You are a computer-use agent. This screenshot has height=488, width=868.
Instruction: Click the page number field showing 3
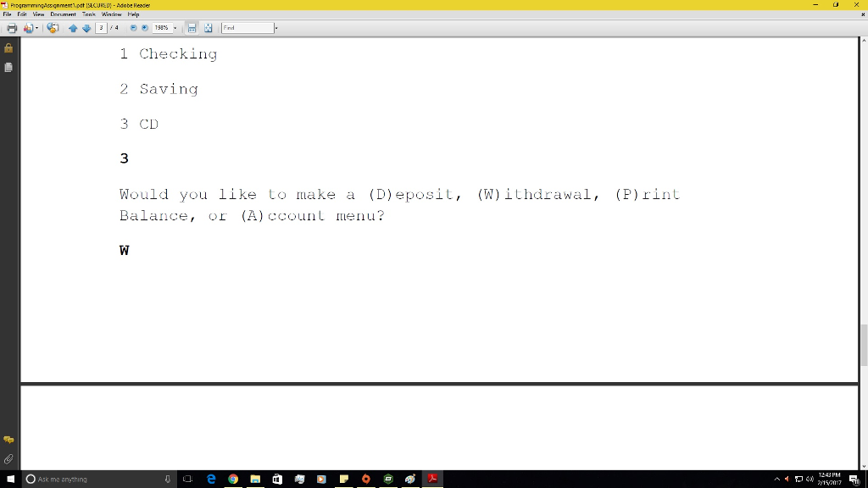pyautogui.click(x=102, y=27)
